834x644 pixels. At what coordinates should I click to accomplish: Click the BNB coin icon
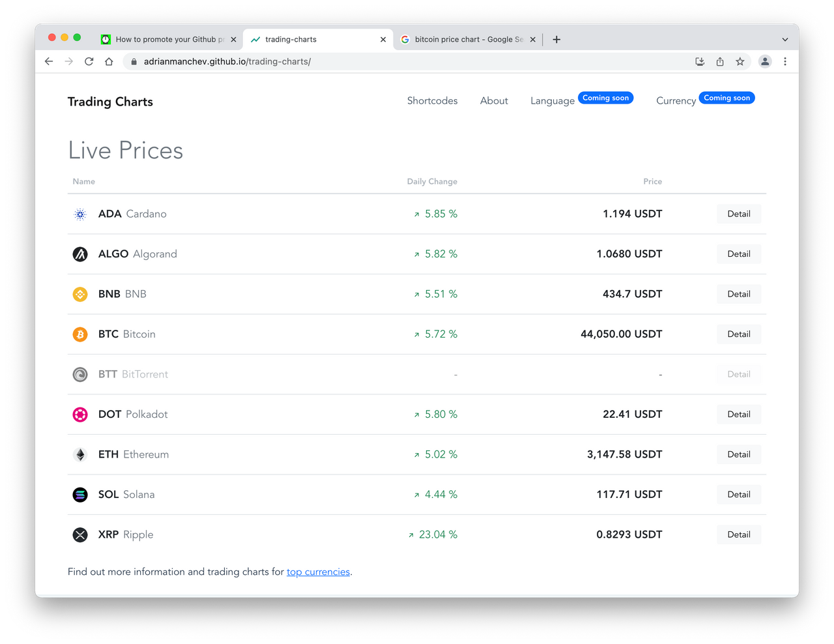click(80, 294)
